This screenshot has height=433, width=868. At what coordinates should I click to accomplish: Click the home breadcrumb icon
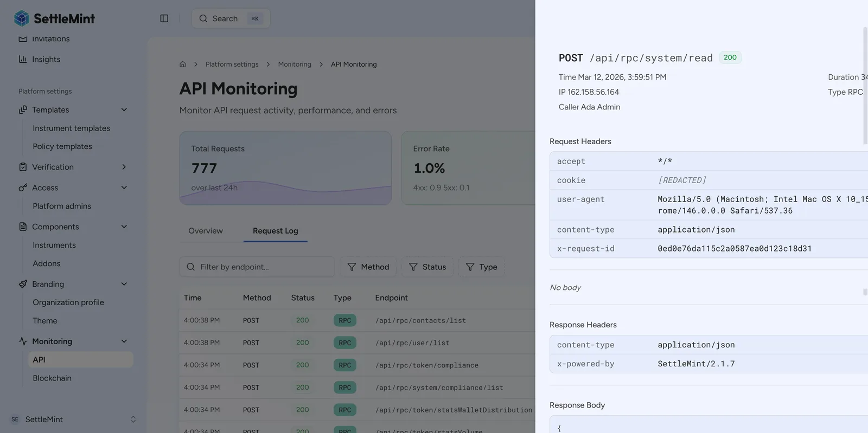[183, 64]
